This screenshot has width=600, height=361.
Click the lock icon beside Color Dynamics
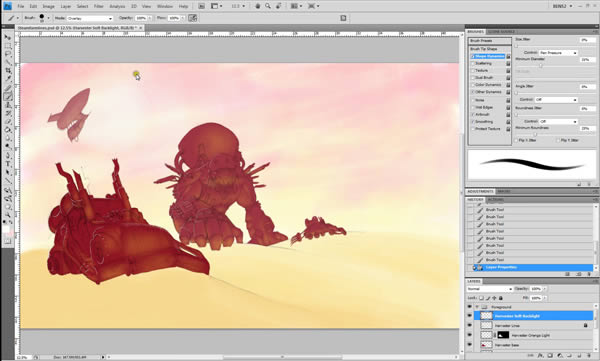[508, 85]
